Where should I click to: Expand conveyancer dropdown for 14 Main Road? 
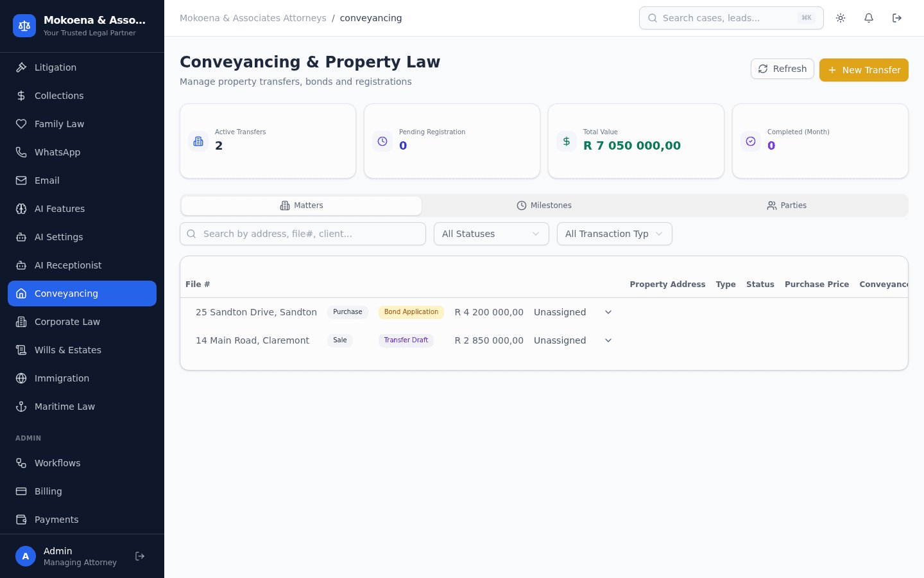pyautogui.click(x=608, y=340)
